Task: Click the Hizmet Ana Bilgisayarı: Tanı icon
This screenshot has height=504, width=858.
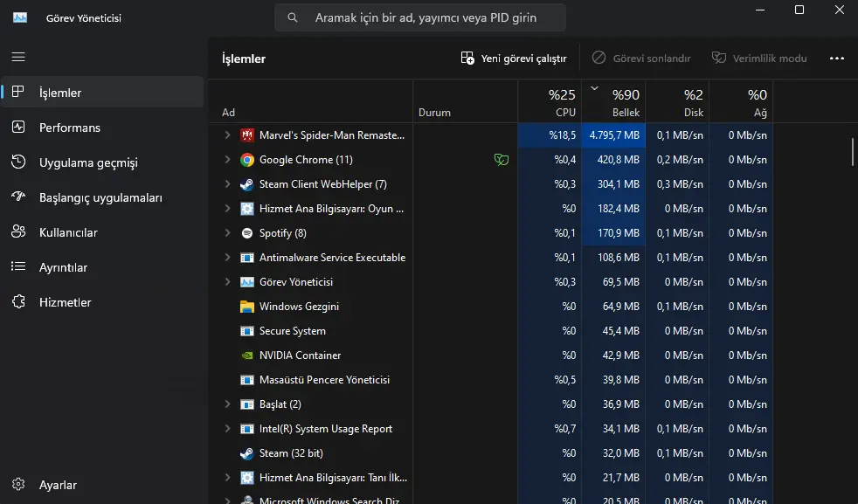Action: [247, 478]
